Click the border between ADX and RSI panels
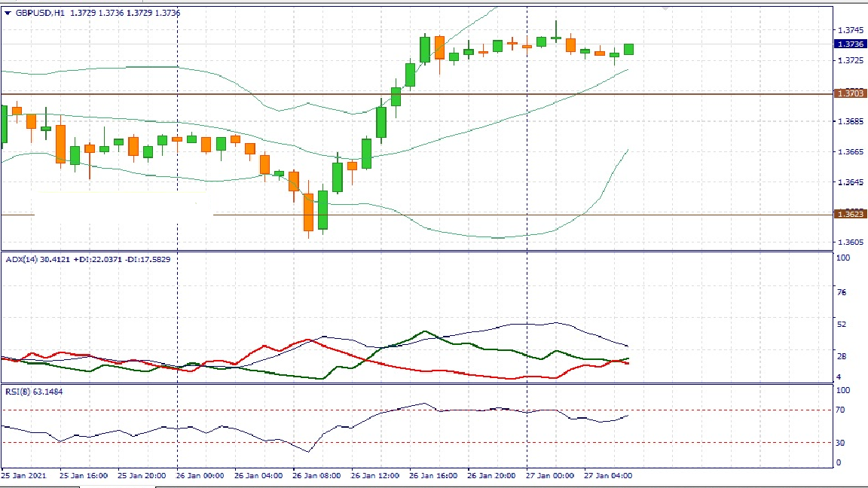The image size is (868, 488). (x=414, y=383)
